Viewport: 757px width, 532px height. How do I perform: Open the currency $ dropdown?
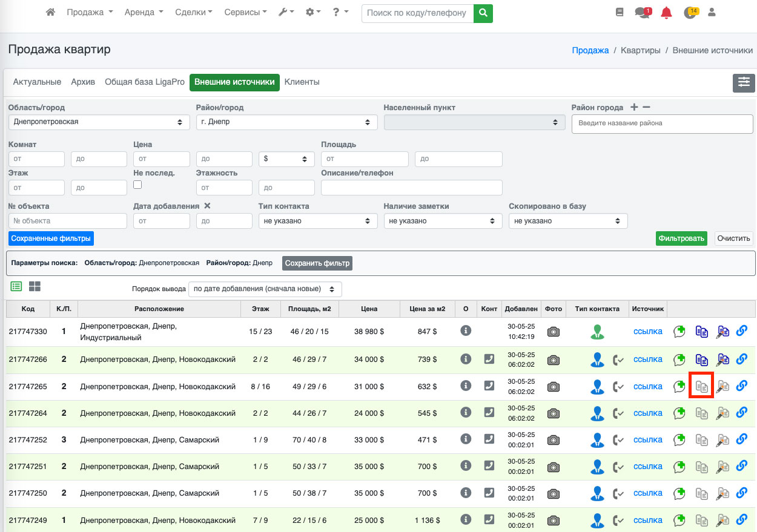(286, 159)
